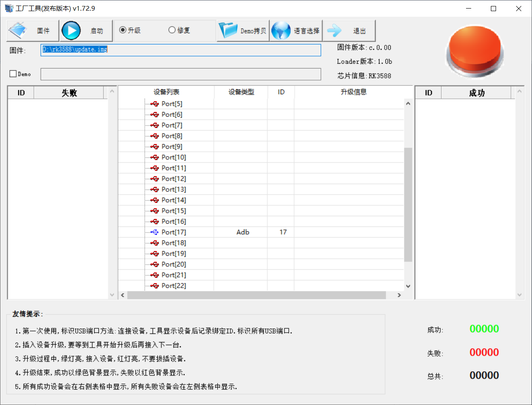Click the 设备列表 column header
This screenshot has height=405, width=532.
[x=166, y=92]
